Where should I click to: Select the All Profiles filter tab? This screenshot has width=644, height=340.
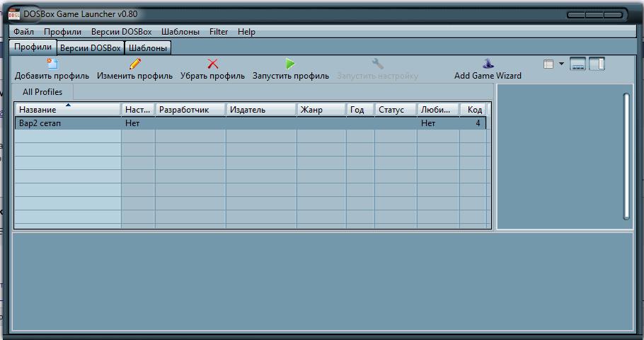tap(42, 92)
